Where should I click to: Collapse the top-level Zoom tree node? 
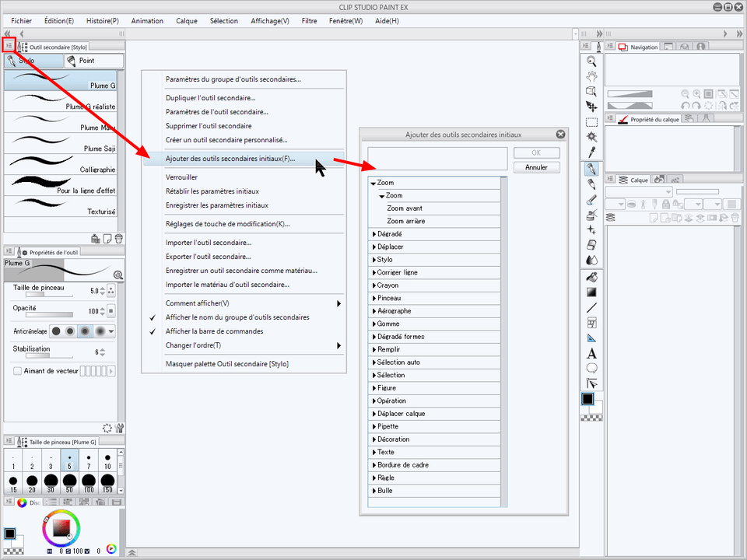(x=373, y=183)
